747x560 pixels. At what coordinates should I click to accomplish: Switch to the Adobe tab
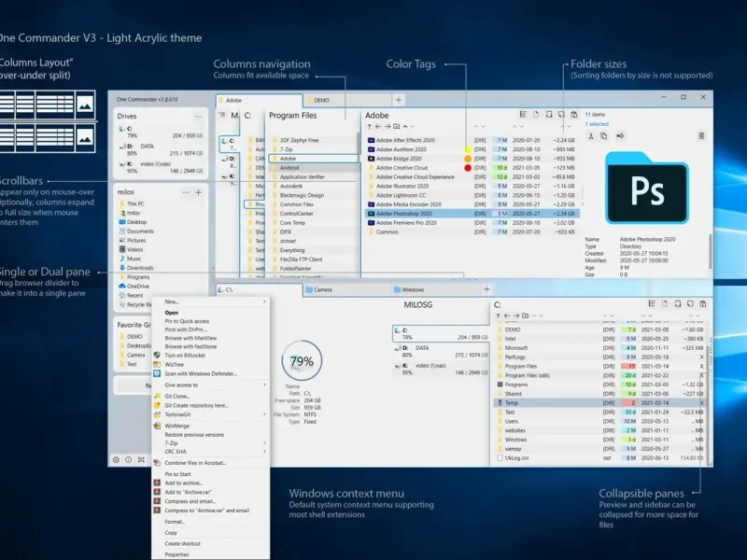(x=260, y=101)
